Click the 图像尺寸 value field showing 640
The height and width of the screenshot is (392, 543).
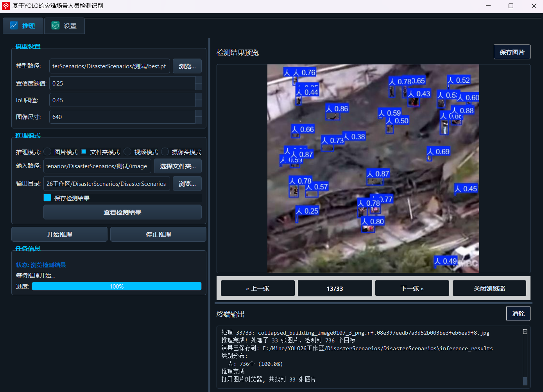click(x=122, y=117)
